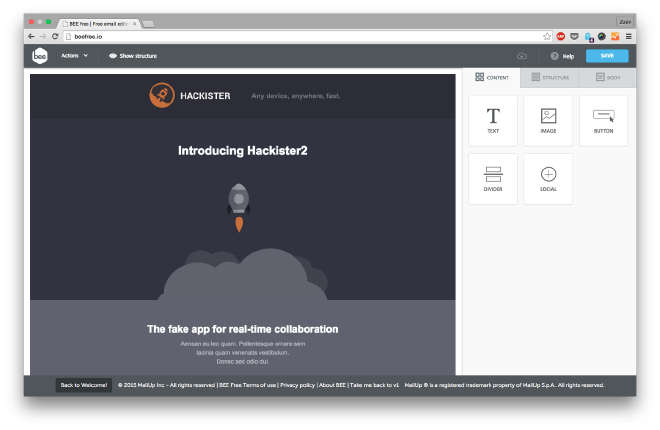Image resolution: width=660 pixels, height=430 pixels.
Task: Switch to the CONTENT tab
Action: (492, 77)
